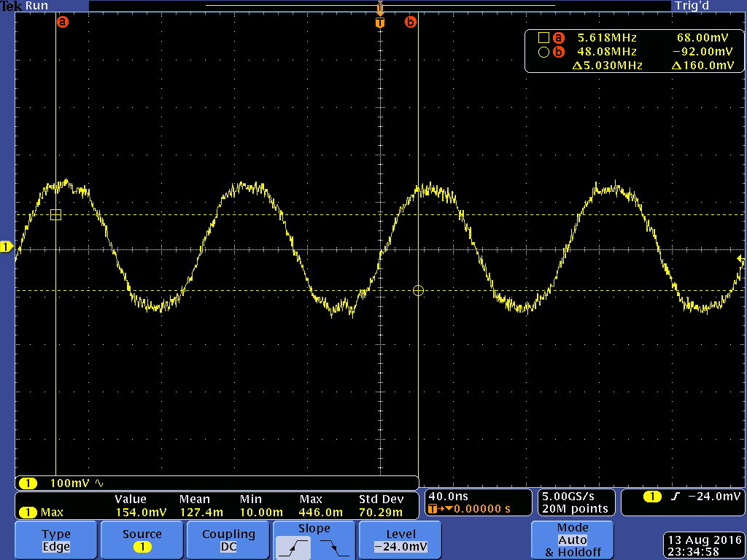Click the channel 1 ground reference marker
747x560 pixels.
pos(7,247)
